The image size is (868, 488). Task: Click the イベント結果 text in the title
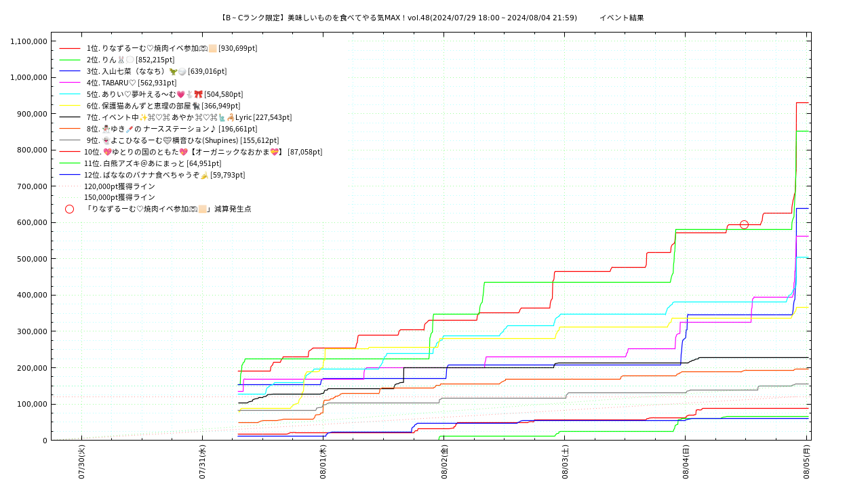pos(621,18)
